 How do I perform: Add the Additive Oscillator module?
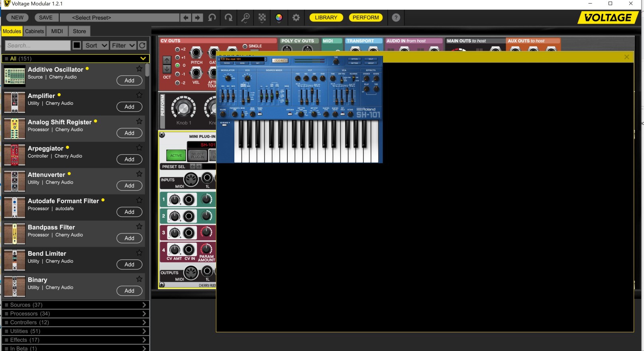pyautogui.click(x=130, y=80)
